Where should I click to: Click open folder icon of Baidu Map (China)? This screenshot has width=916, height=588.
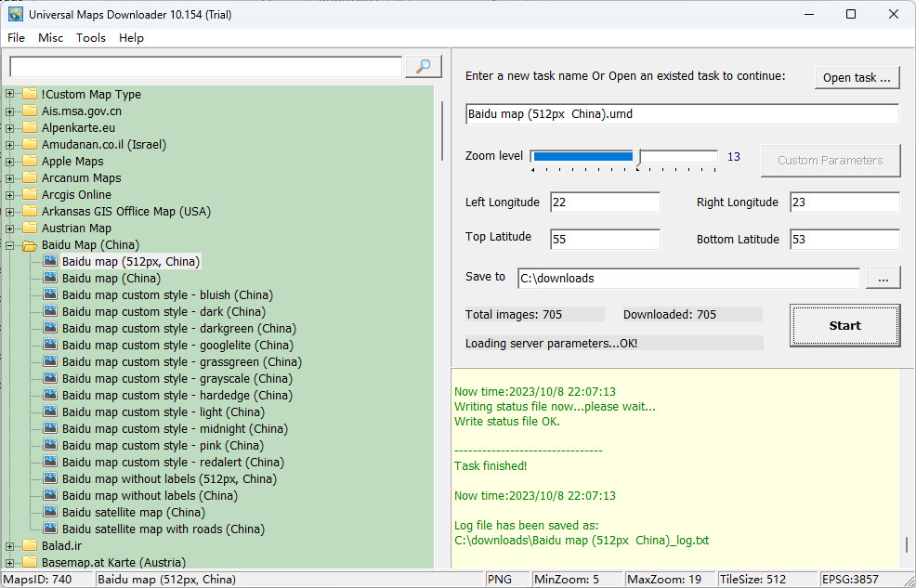point(30,245)
